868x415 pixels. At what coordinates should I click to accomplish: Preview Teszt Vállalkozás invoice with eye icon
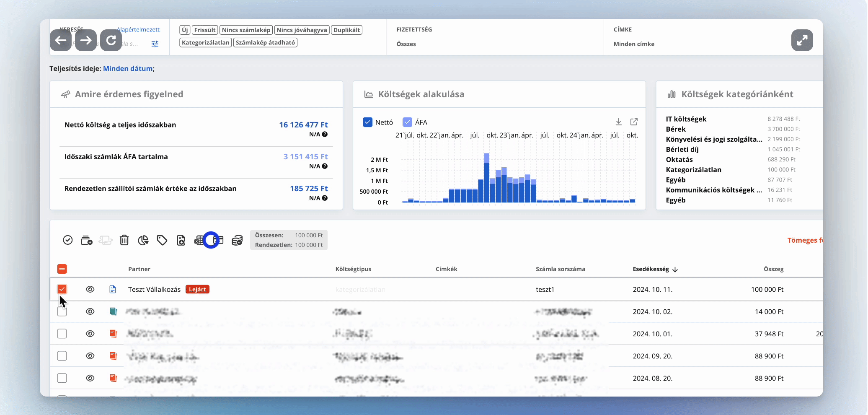pos(90,289)
